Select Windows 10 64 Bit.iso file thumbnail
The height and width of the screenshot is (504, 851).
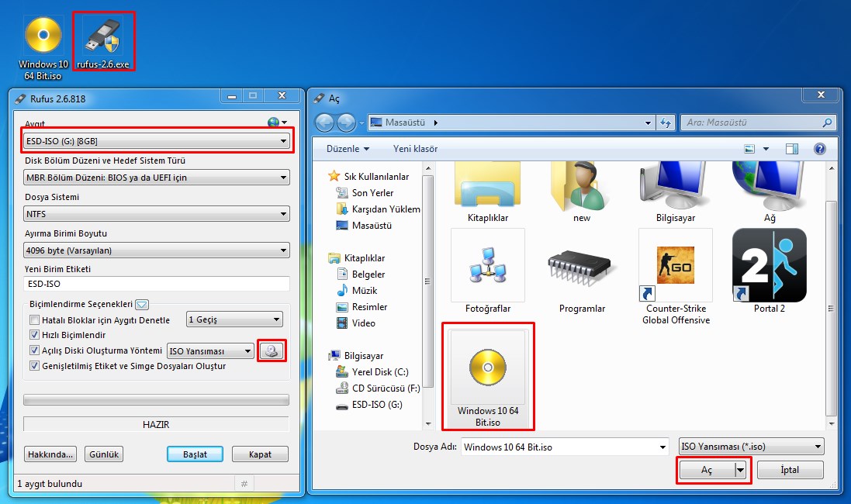coord(489,376)
